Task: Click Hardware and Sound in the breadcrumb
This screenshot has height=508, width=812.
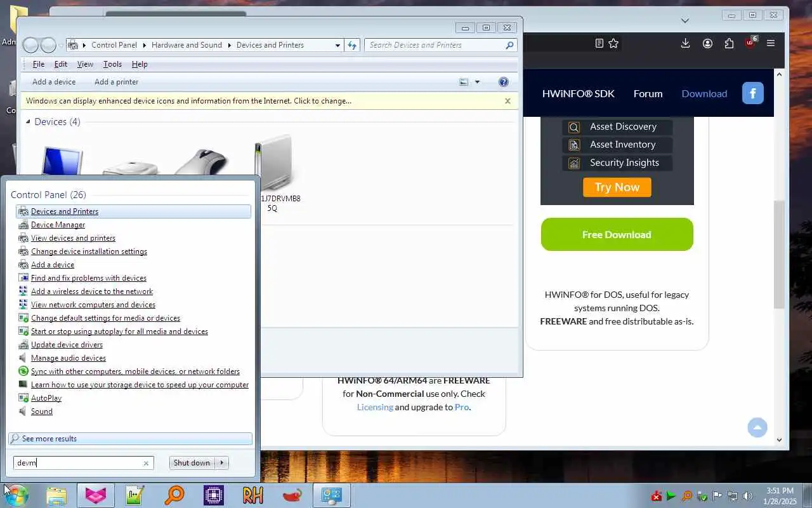Action: 187,45
